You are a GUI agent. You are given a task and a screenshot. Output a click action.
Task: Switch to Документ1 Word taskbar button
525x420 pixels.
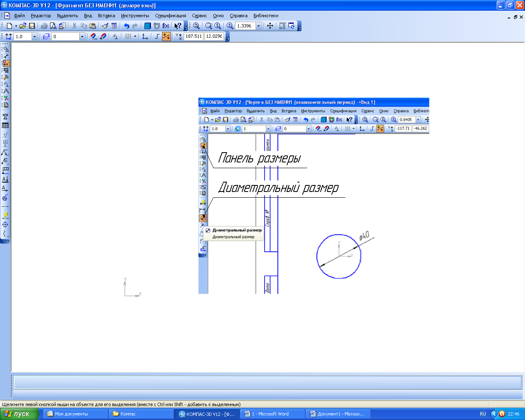[x=338, y=414]
